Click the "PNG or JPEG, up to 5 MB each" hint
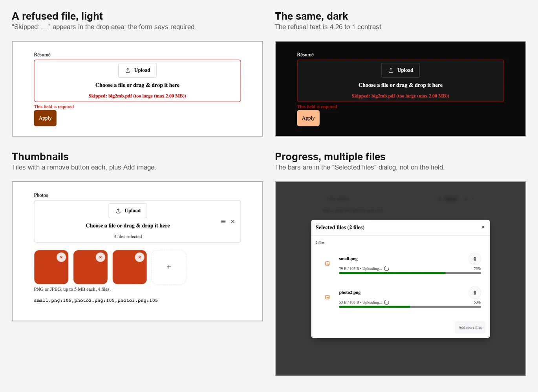The width and height of the screenshot is (538, 392). pyautogui.click(x=72, y=289)
